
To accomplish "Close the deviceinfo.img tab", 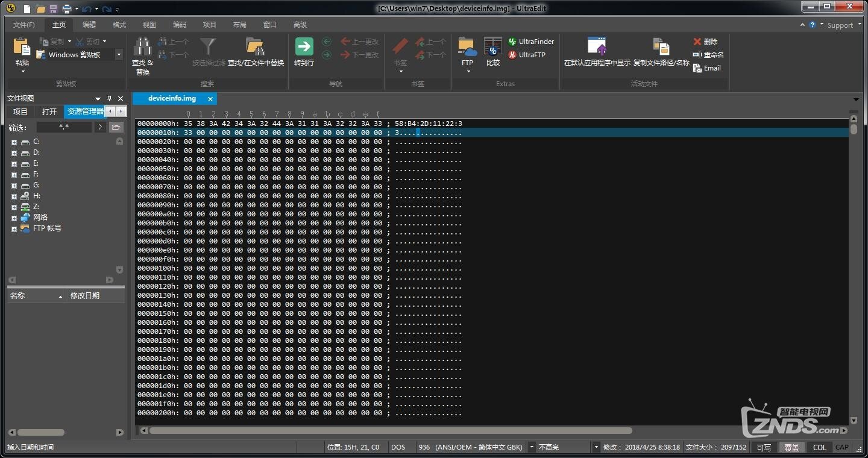I will click(x=210, y=99).
